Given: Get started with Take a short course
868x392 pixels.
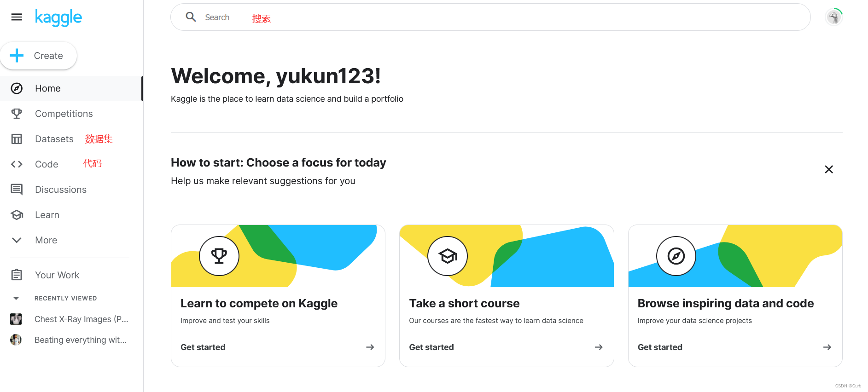Looking at the screenshot, I should [507, 347].
